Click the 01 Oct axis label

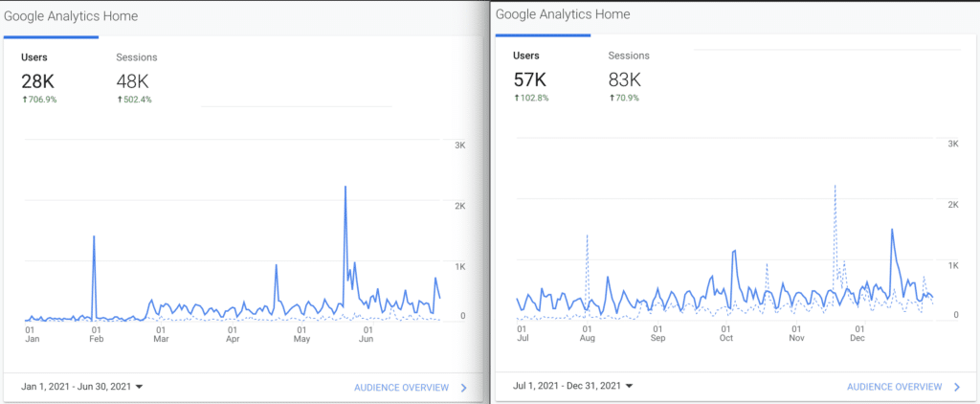tap(726, 332)
